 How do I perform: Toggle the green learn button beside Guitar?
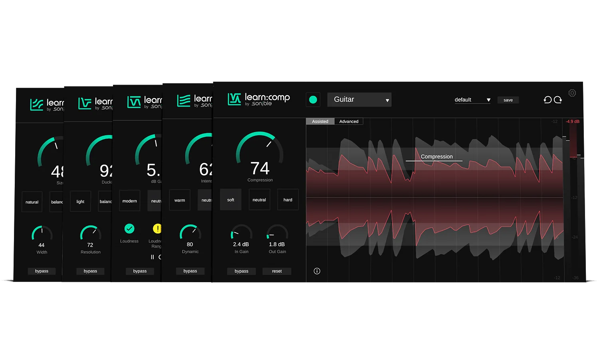313,100
